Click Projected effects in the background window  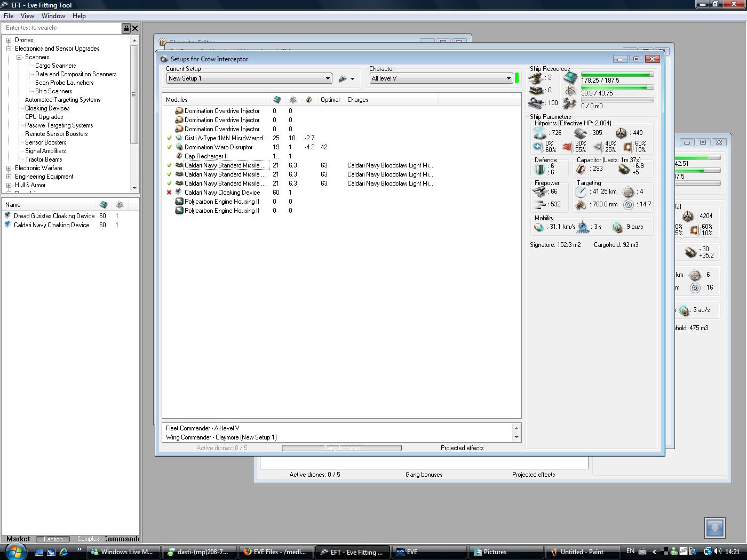[x=534, y=475]
